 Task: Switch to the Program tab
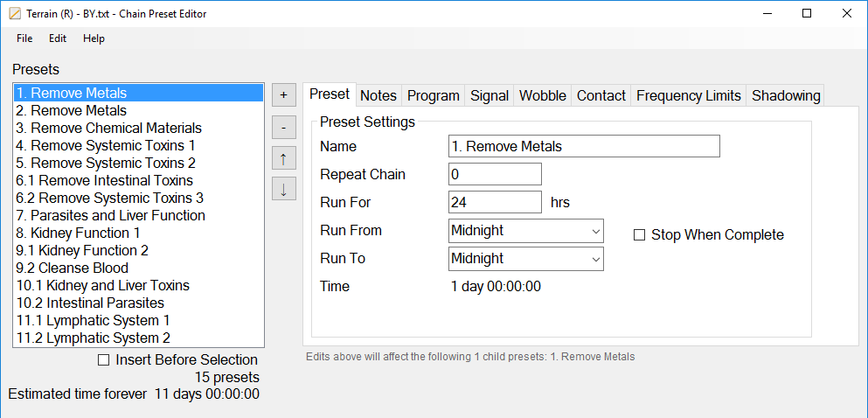[433, 96]
